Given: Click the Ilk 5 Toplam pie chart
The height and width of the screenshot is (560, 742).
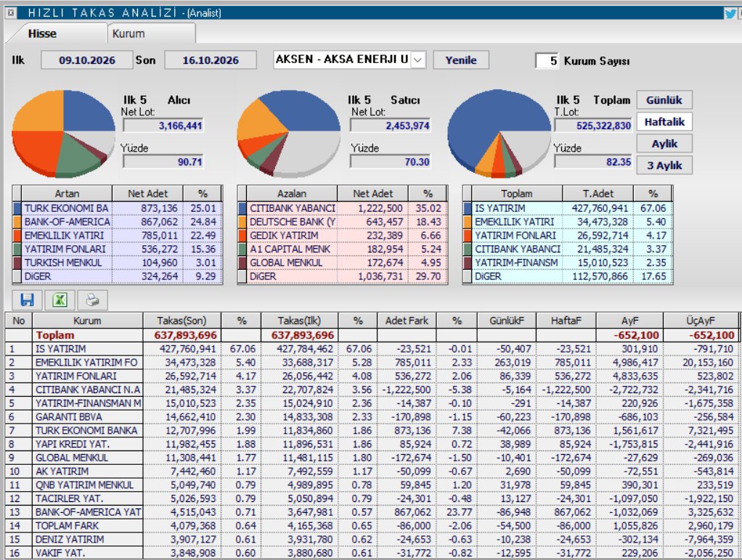Looking at the screenshot, I should coord(500,133).
